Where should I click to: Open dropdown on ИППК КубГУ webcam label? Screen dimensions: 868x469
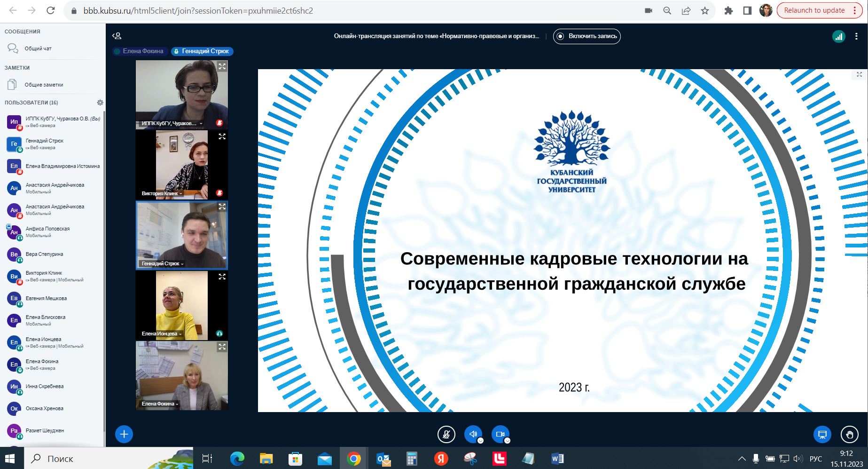172,123
